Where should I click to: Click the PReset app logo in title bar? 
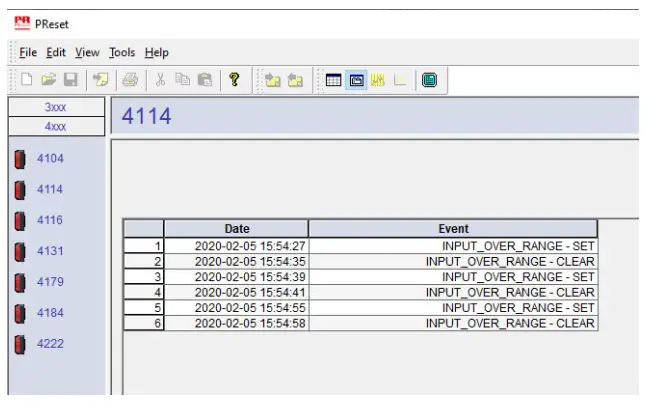[x=22, y=23]
